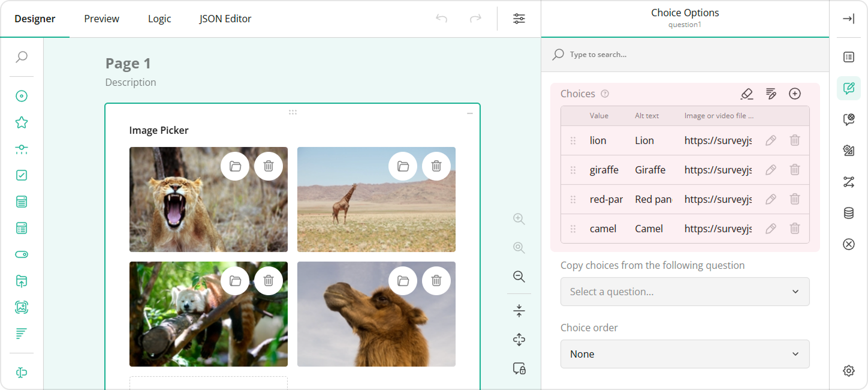Zoom out the design surface
This screenshot has width=868, height=390.
coord(519,277)
